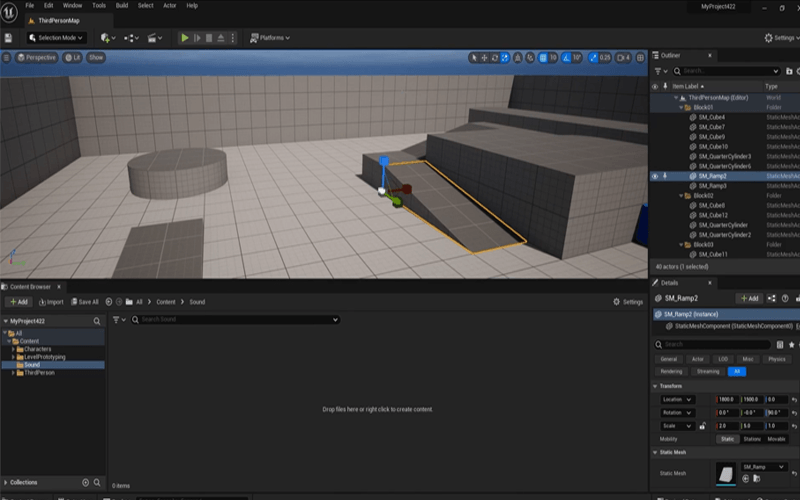Click the SM_Ramp static mesh thumbnail
Viewport: 800px width, 500px height.
click(x=726, y=473)
